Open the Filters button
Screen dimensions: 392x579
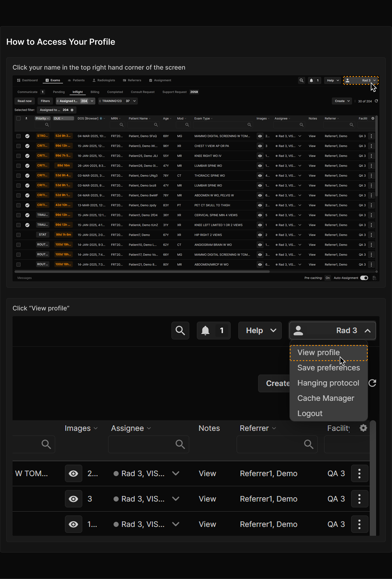tap(45, 101)
